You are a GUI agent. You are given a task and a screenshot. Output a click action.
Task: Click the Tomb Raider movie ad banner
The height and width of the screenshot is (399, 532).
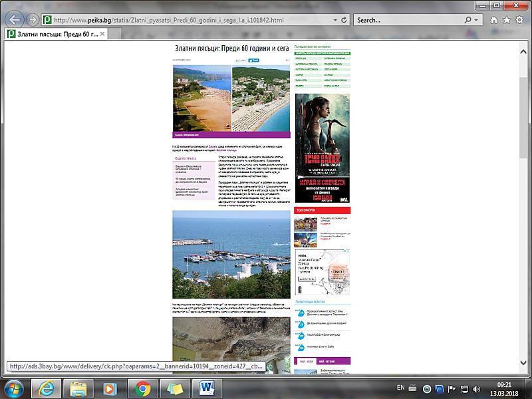pos(322,147)
